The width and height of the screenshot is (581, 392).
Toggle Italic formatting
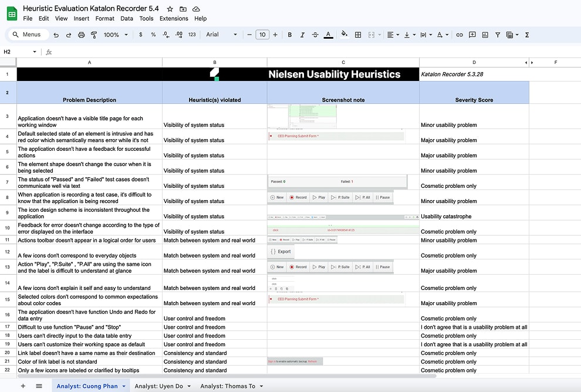302,35
